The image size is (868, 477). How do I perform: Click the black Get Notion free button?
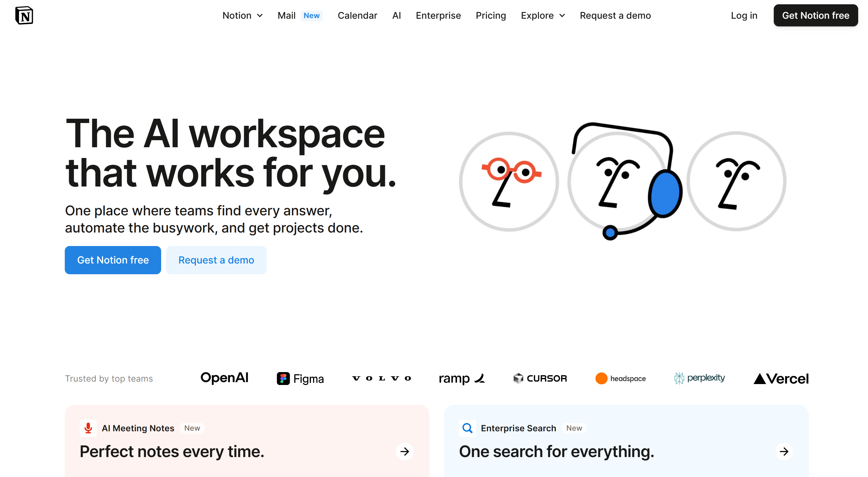click(816, 16)
